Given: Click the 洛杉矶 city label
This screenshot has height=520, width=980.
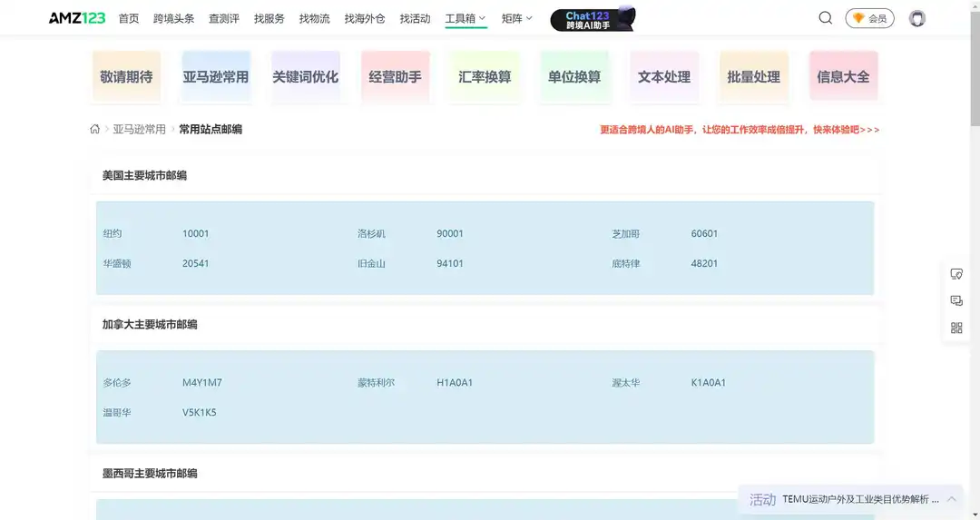Looking at the screenshot, I should 371,233.
